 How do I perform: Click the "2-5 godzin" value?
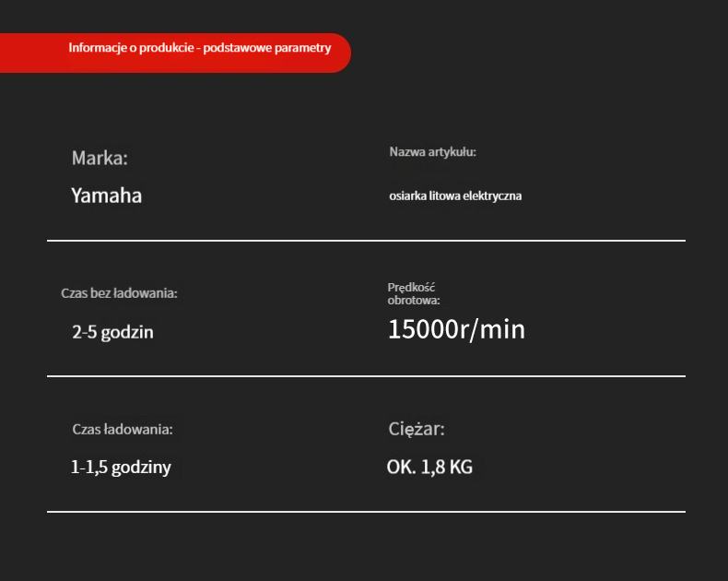click(x=112, y=332)
